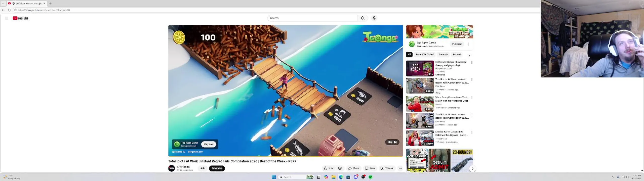Open the volume icon in the tray
Image resolution: width=644 pixels, height=181 pixels.
(627, 177)
